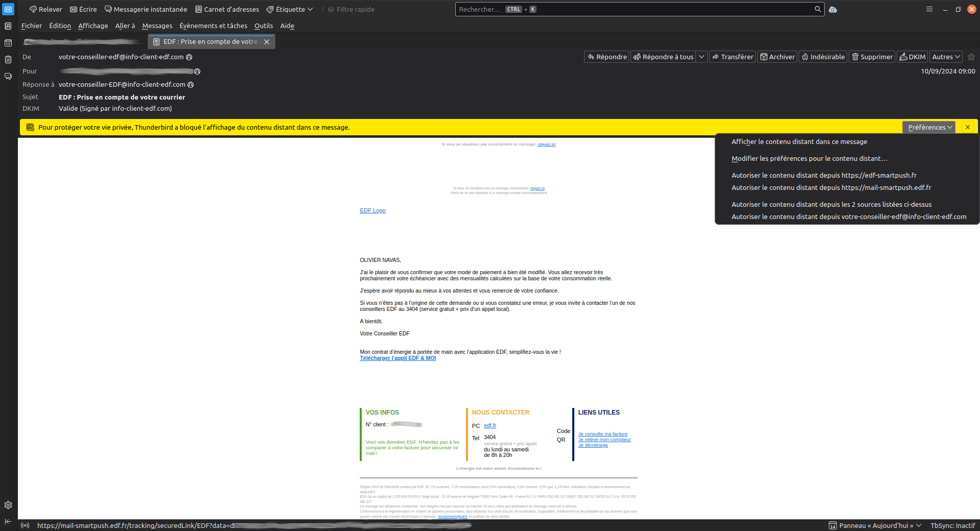Open the hamburger application menu

(929, 9)
